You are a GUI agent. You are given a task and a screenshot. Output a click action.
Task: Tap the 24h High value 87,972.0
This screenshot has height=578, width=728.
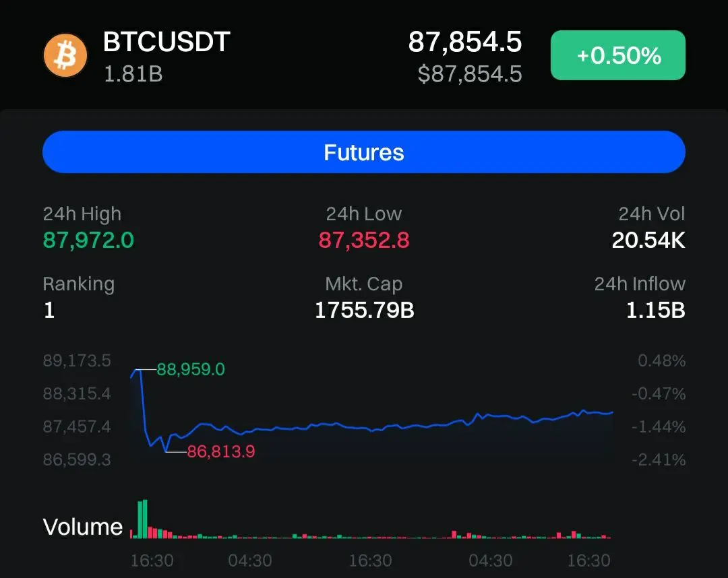88,240
